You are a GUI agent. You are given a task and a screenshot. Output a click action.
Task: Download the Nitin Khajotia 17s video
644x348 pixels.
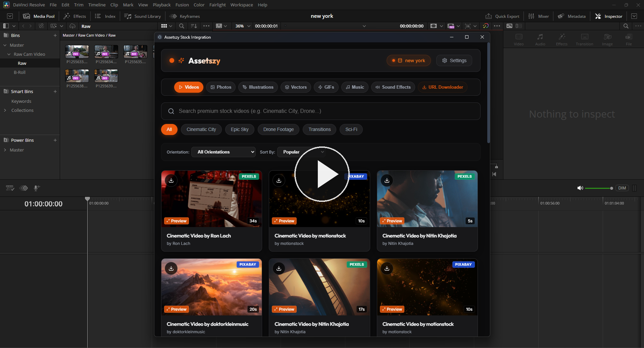pos(279,268)
